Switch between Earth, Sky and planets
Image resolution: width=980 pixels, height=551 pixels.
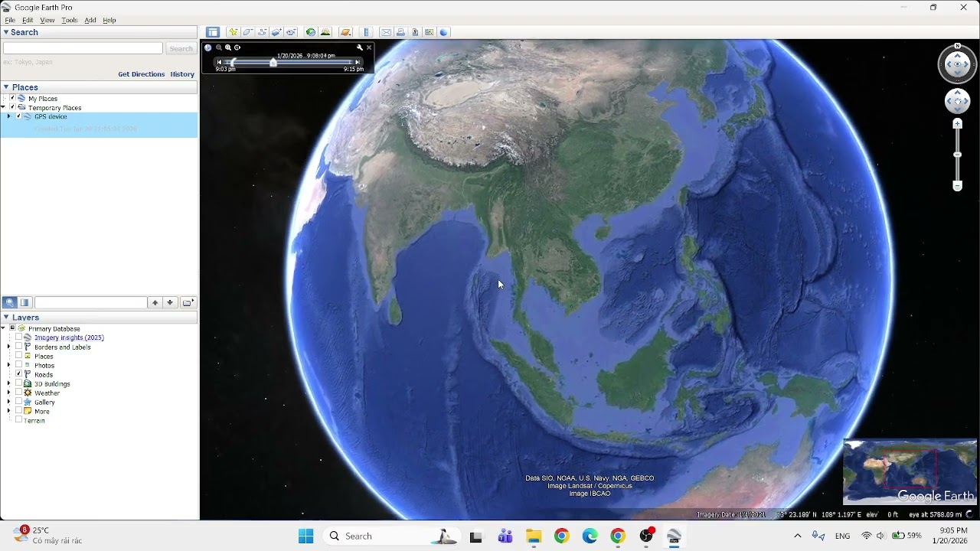(x=345, y=32)
